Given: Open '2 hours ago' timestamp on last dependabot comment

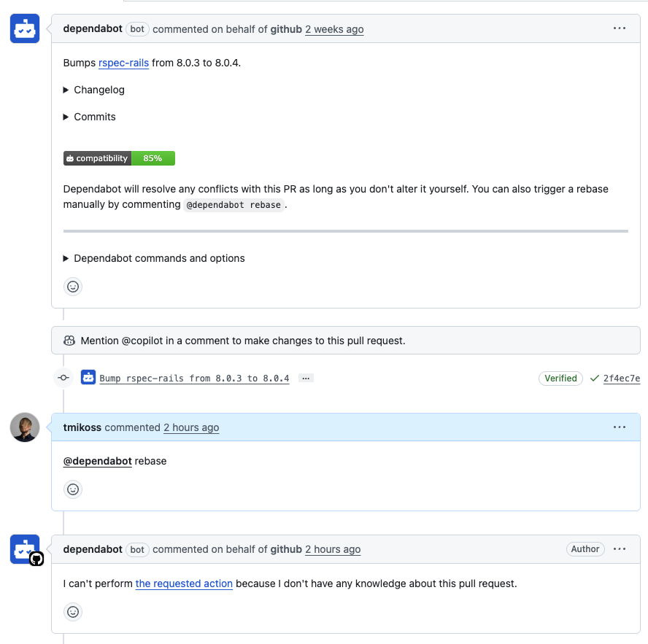Looking at the screenshot, I should coord(333,549).
